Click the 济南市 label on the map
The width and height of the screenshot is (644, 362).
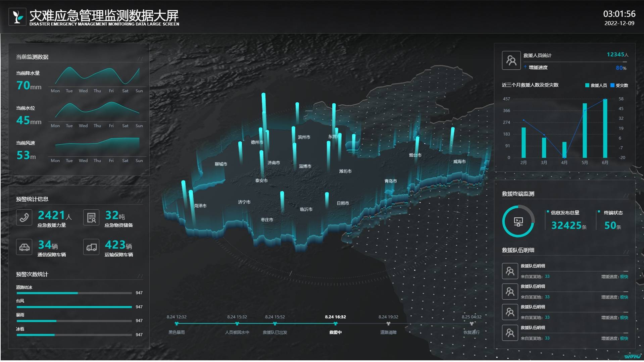point(274,163)
